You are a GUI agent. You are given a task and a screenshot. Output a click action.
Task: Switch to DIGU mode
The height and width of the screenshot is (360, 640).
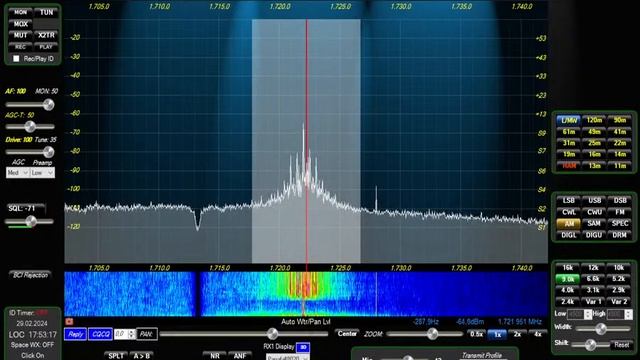(x=594, y=235)
